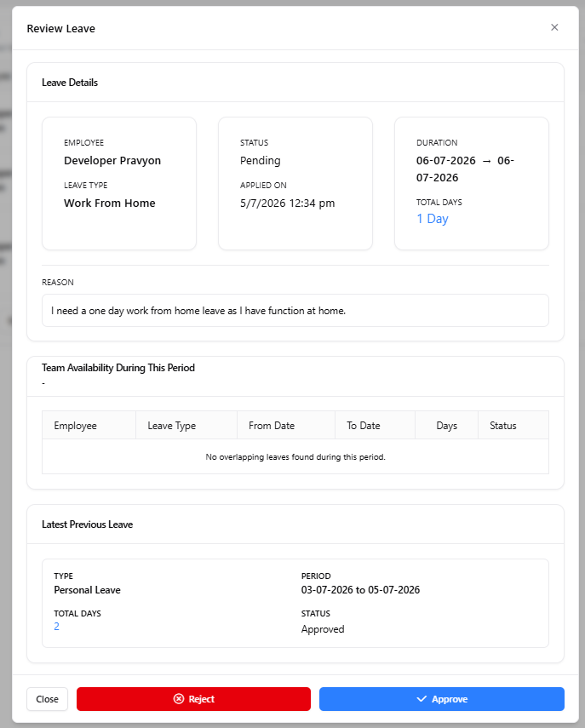Click the duration date range 06-07-2026

pyautogui.click(x=465, y=169)
